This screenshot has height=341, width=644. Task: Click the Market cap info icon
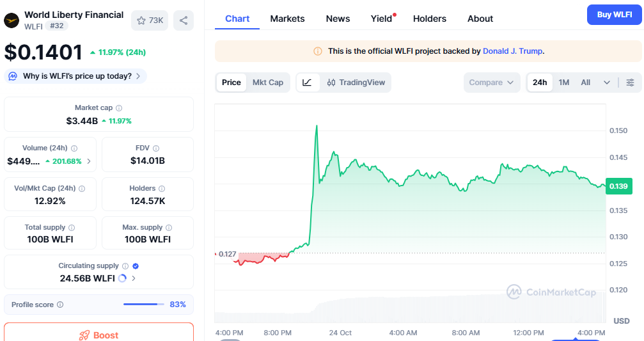coord(119,108)
